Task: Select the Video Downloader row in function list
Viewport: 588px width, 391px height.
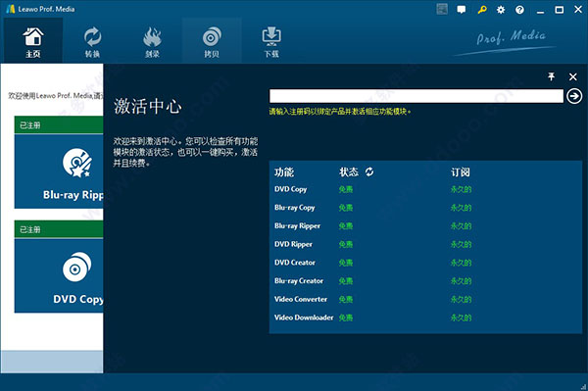Action: [425, 318]
